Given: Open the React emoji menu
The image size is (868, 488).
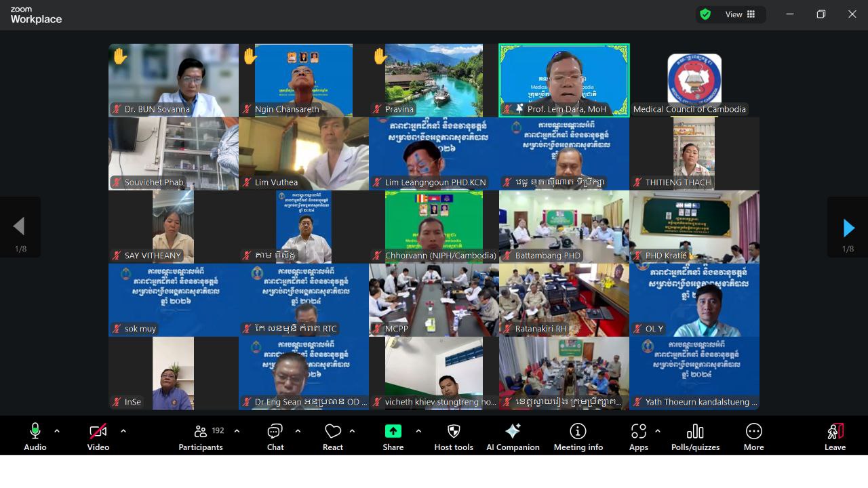Looking at the screenshot, I should [332, 436].
